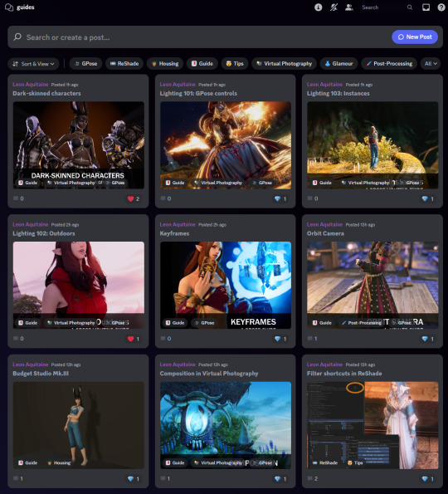The width and height of the screenshot is (448, 494).
Task: Click heart reaction on Lighting 102 post
Action: click(x=134, y=339)
